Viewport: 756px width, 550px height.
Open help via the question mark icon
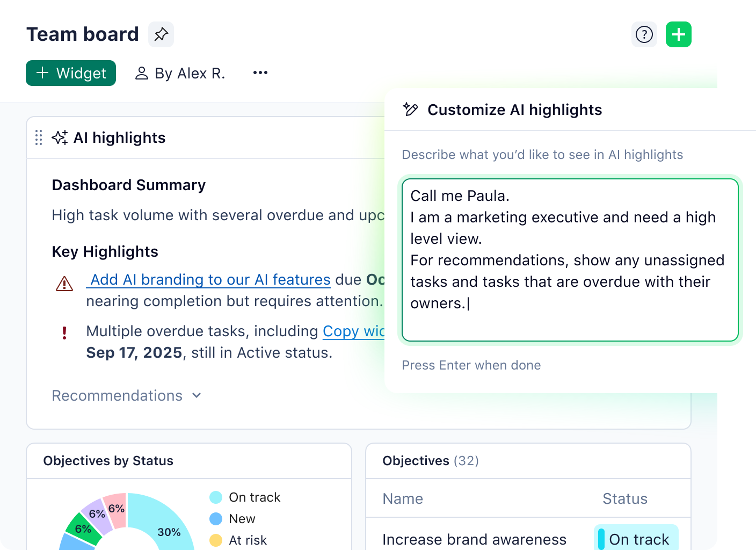coord(644,34)
